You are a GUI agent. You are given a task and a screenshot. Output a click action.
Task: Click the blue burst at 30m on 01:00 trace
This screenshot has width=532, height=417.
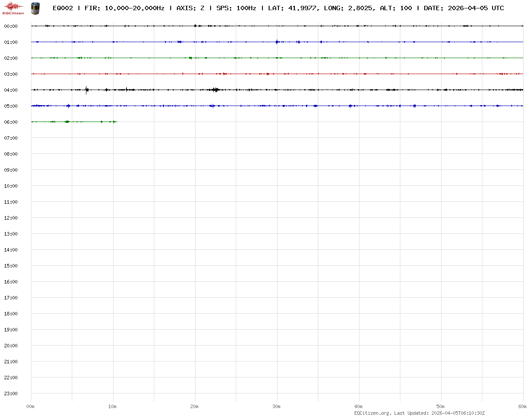pos(277,42)
